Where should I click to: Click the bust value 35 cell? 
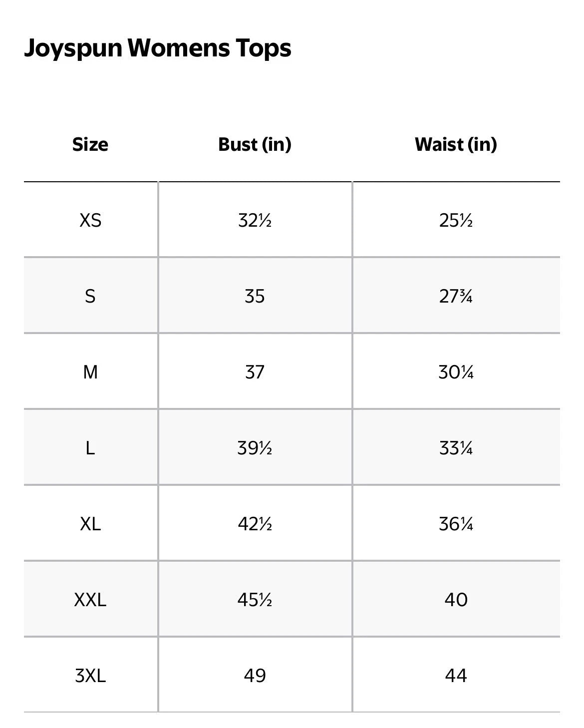pyautogui.click(x=255, y=296)
